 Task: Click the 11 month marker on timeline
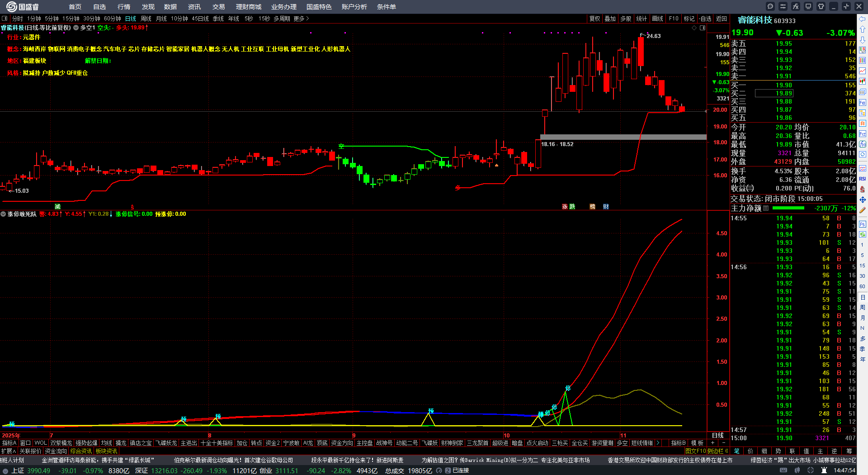tap(623, 436)
